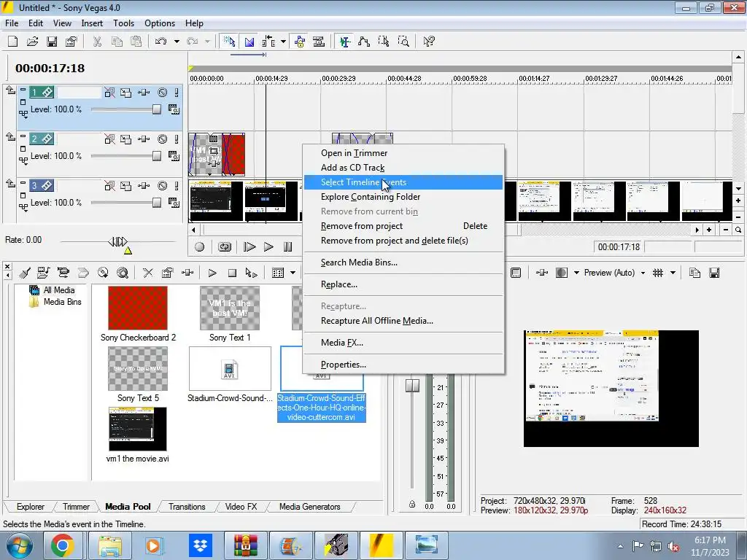This screenshot has width=747, height=560.
Task: Toggle Loop playback in transport bar
Action: [x=225, y=246]
